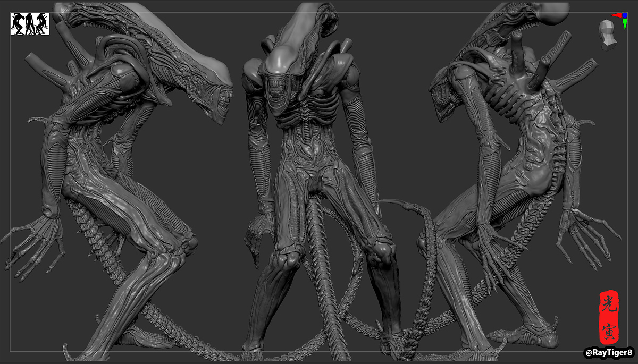
Task: Click the blue Z-axis dot in CamView
Action: pos(625,15)
